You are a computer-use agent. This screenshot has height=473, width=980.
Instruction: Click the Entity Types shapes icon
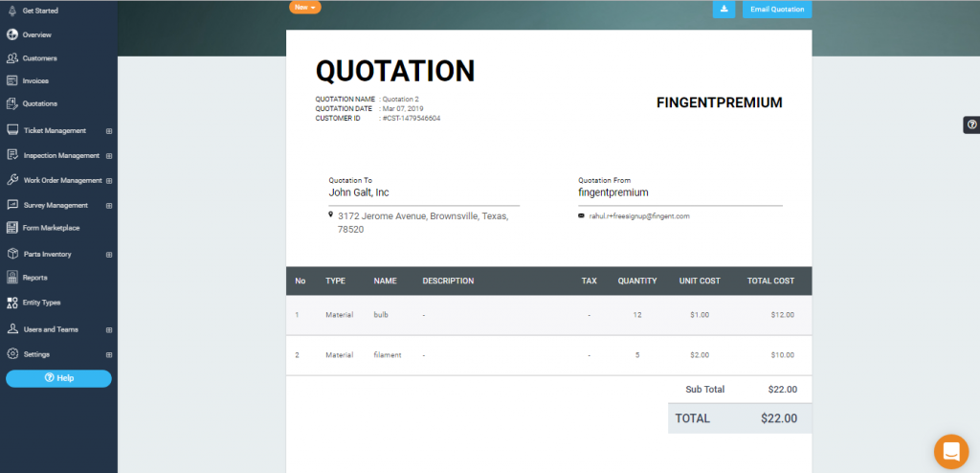[11, 303]
